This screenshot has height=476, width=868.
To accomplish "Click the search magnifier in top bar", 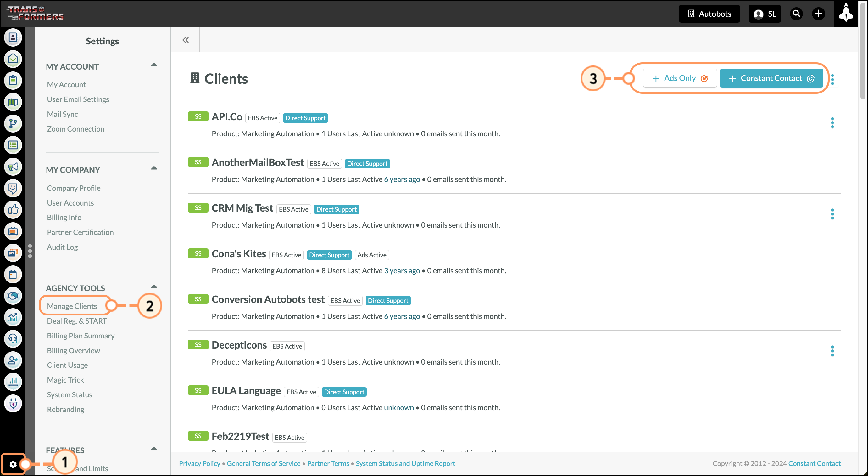I will tap(797, 14).
